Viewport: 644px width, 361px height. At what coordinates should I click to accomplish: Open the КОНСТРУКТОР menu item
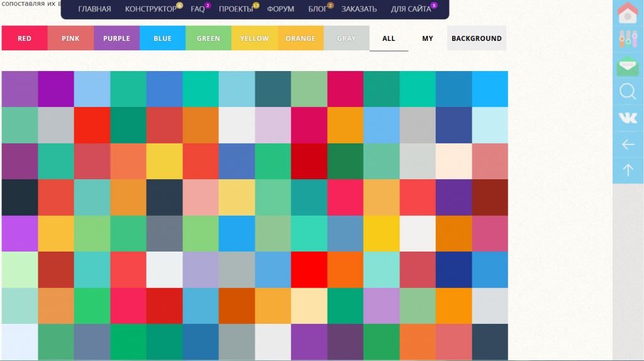[x=151, y=9]
